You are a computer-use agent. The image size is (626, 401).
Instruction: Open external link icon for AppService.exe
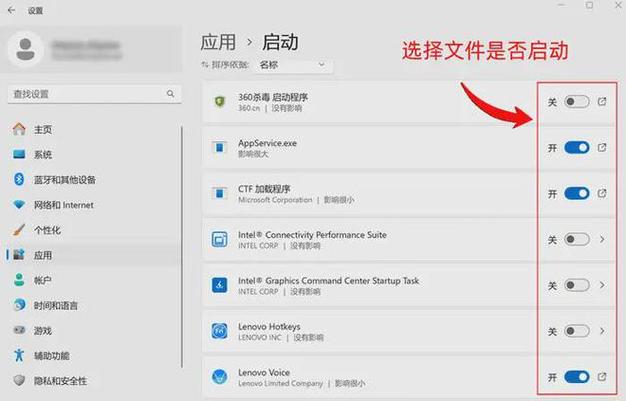[602, 148]
